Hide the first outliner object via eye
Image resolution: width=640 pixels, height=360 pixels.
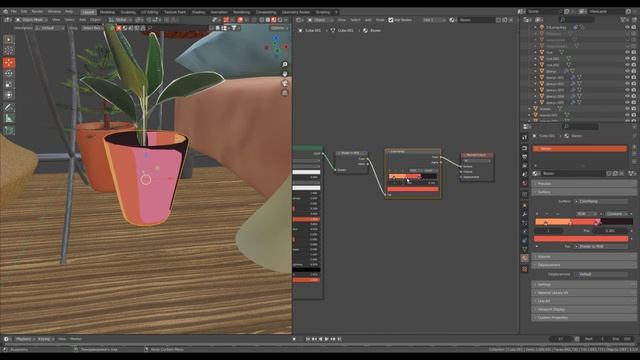pyautogui.click(x=627, y=27)
